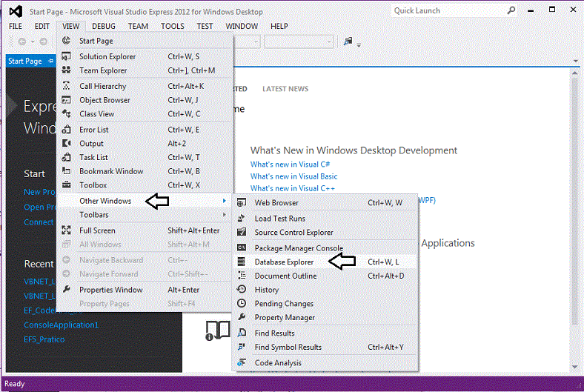Open the DEBUG menu

click(x=104, y=26)
